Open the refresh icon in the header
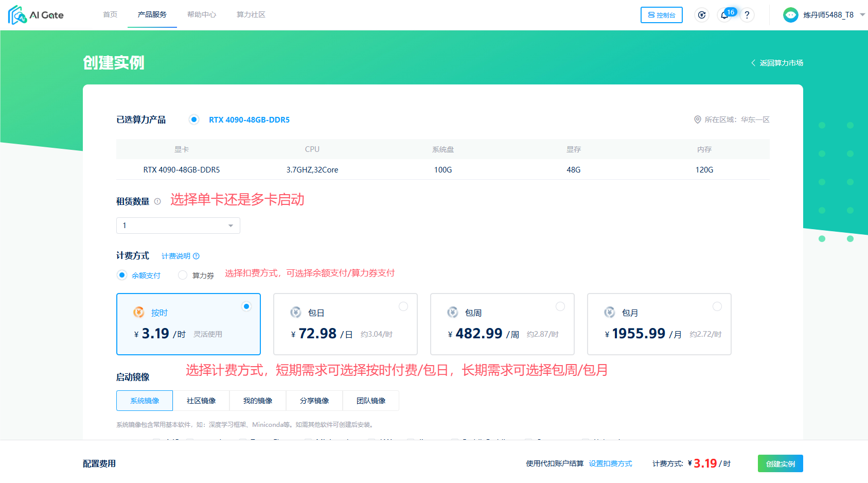This screenshot has height=483, width=868. click(x=702, y=15)
